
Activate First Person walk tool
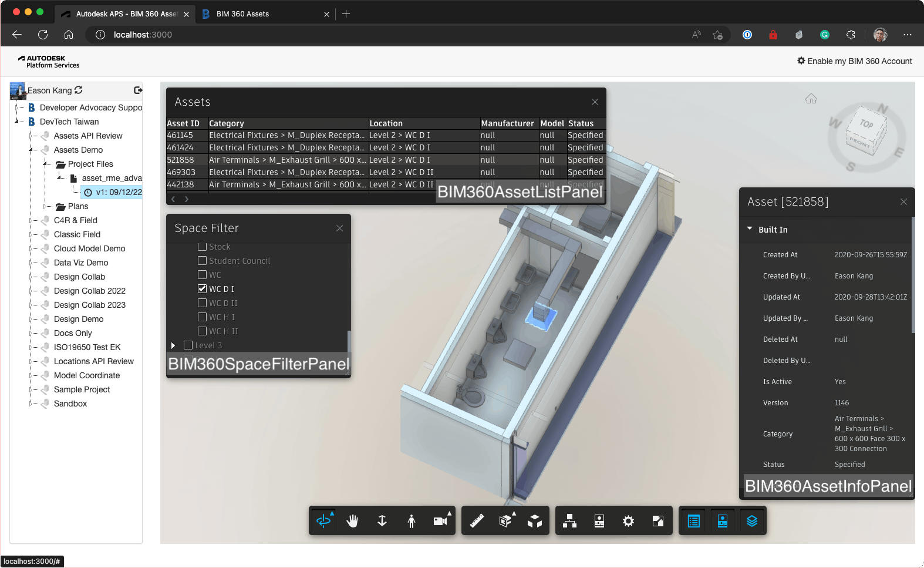(x=412, y=521)
